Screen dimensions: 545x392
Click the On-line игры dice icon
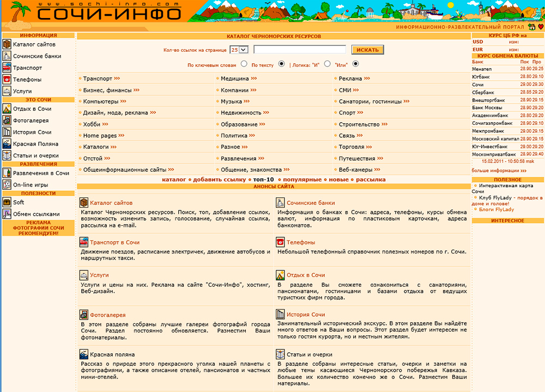coord(7,185)
